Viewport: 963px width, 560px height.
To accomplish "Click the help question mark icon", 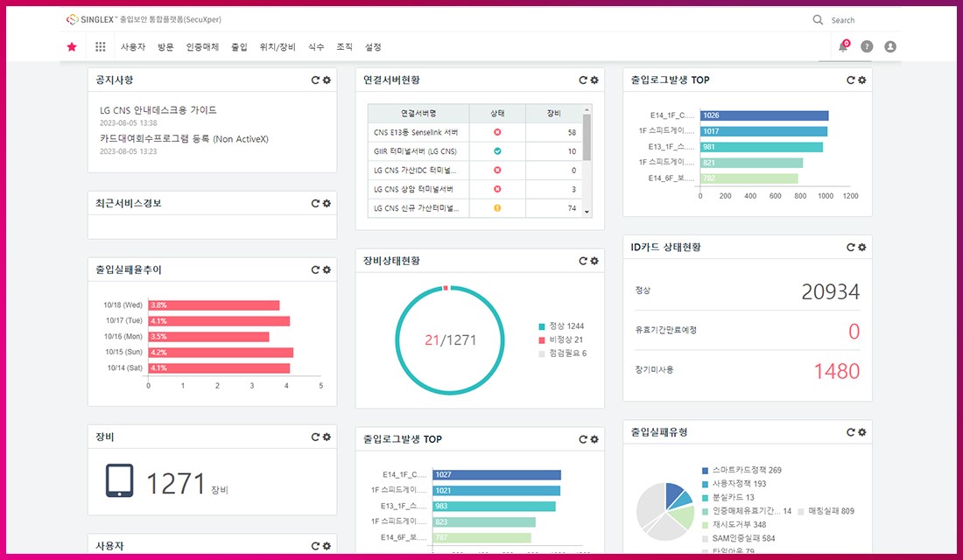I will 867,47.
